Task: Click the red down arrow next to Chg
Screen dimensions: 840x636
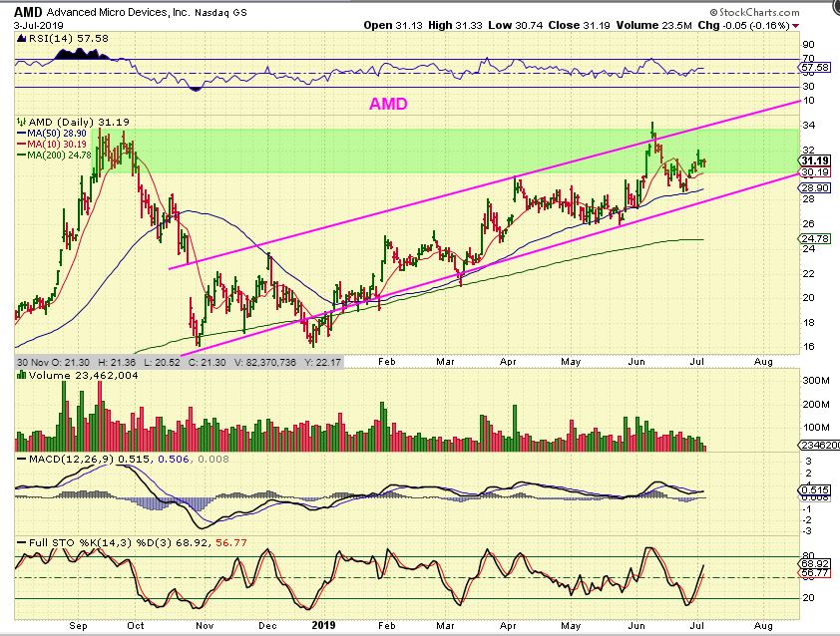Action: tap(796, 26)
